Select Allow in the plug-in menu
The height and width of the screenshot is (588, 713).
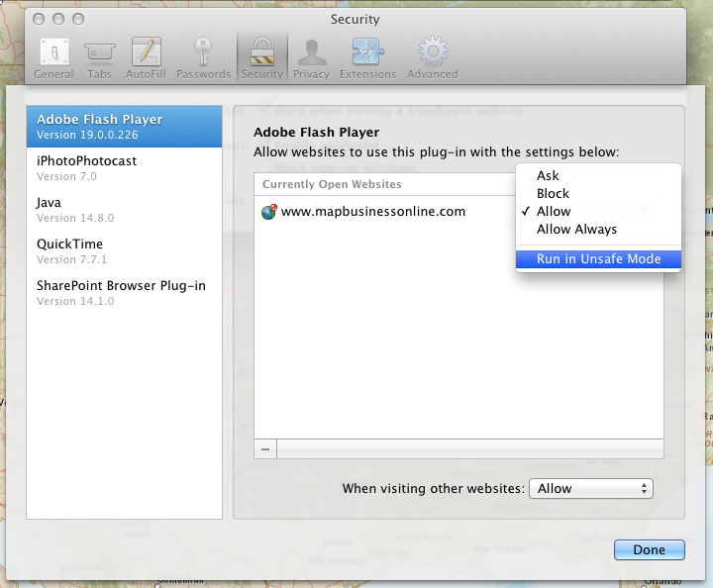[x=598, y=211]
